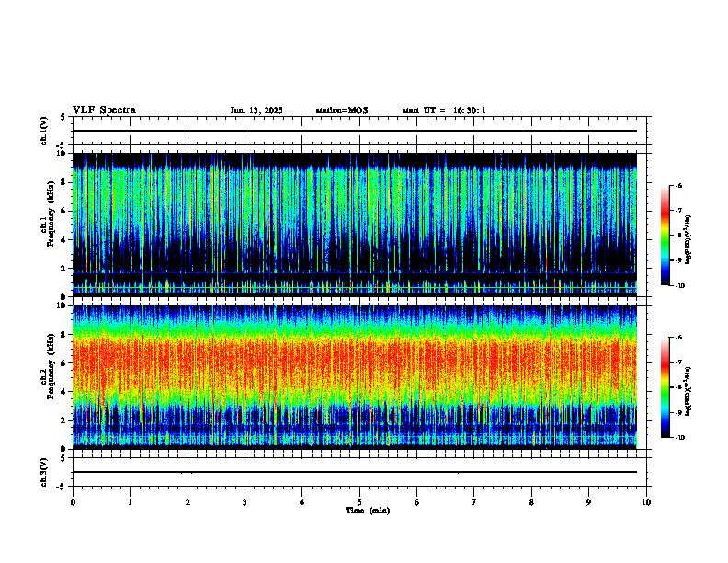The height and width of the screenshot is (563, 728).
Task: Click the "ch.1(V)" axis label
Action: 44,131
